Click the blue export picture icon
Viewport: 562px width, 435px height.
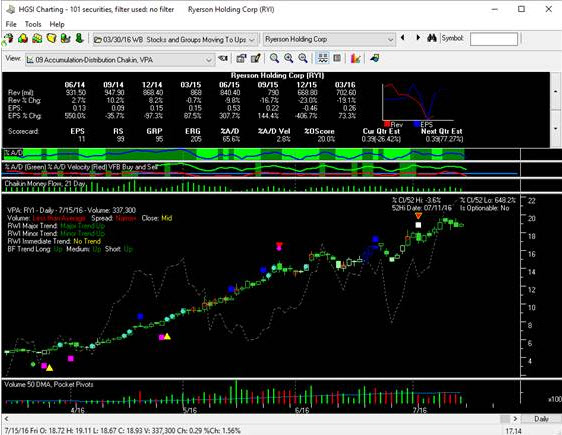tap(375, 58)
